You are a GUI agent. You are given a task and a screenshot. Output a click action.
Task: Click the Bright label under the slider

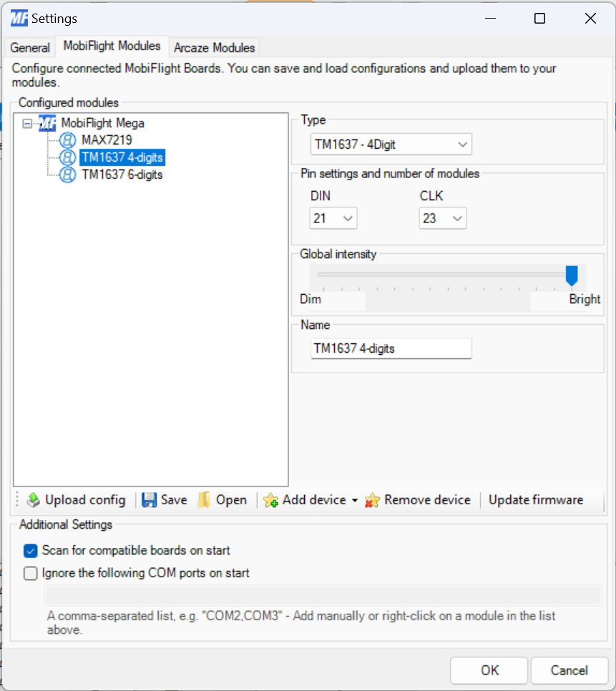point(585,299)
